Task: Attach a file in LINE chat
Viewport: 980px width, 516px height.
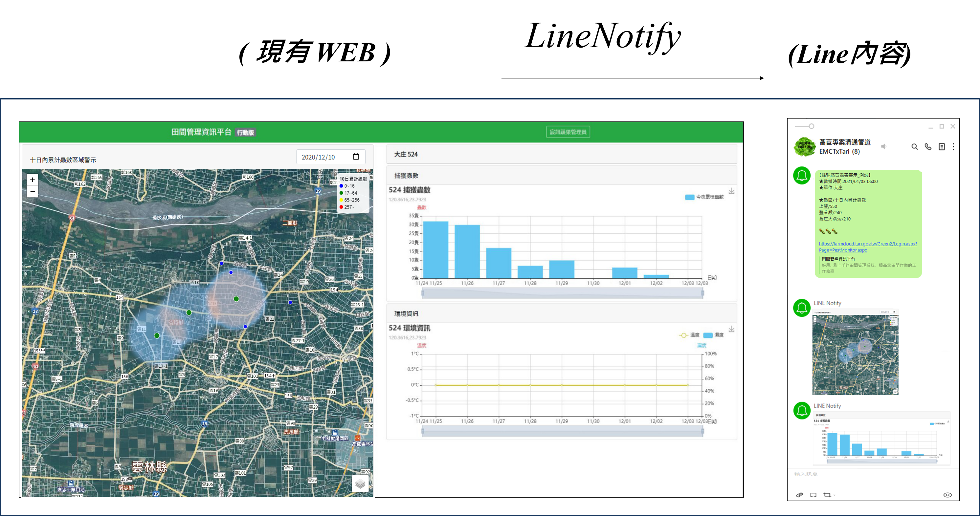Action: pos(799,495)
